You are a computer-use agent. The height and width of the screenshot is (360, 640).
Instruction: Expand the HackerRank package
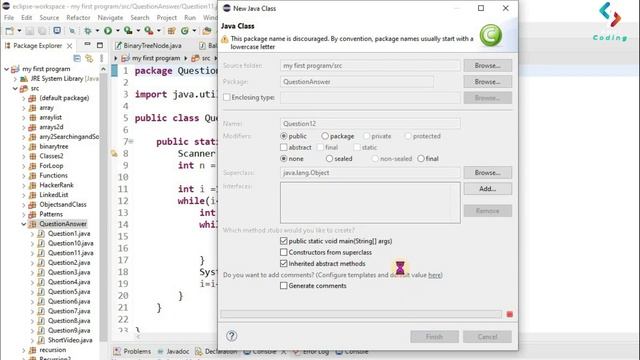24,185
